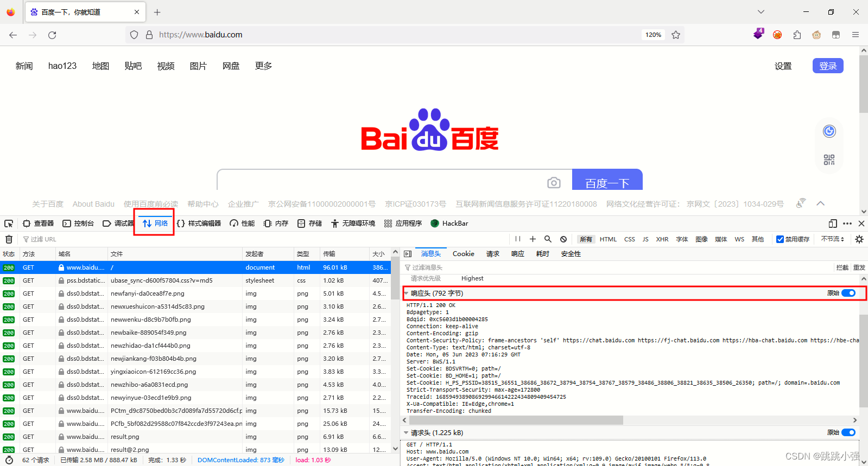The width and height of the screenshot is (868, 466).
Task: Filter requests by 字体 fonts
Action: tap(682, 239)
